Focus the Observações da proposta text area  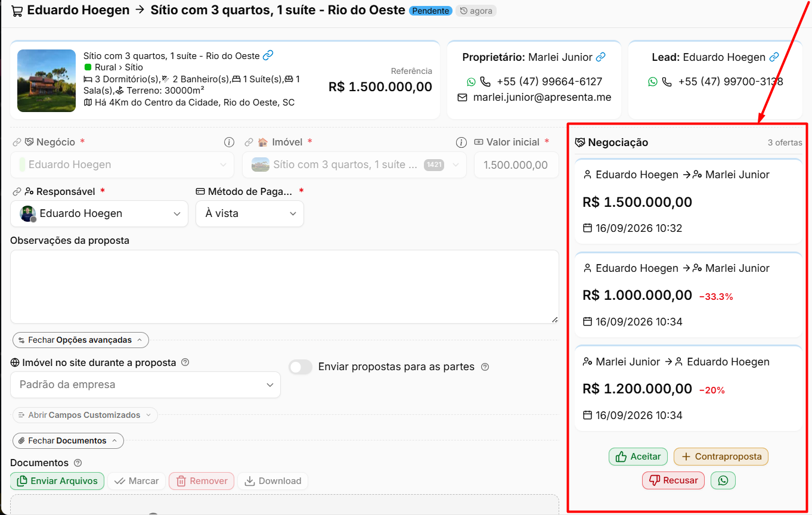pos(284,287)
